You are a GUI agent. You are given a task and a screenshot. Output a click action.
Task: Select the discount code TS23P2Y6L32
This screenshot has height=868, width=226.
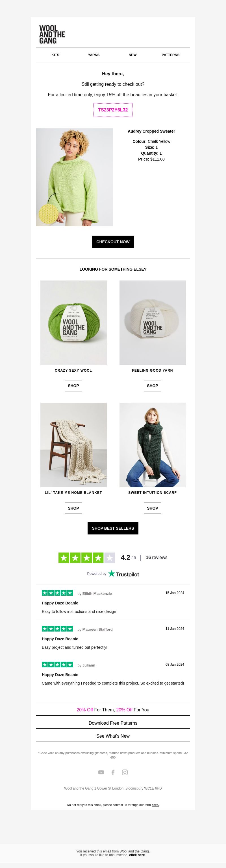coord(113,110)
